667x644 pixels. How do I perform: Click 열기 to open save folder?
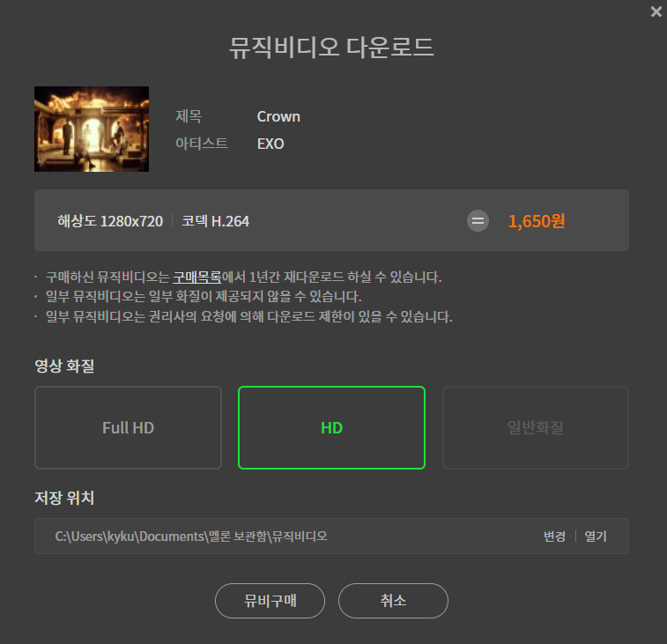596,536
